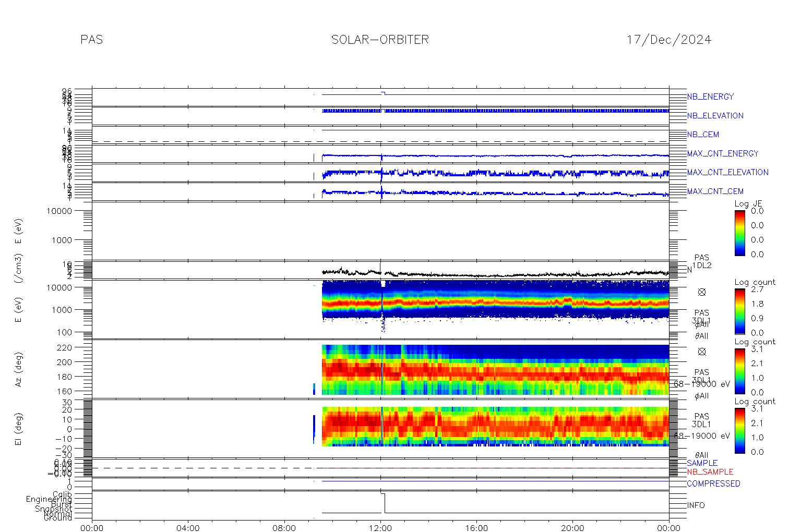Click the black density N line plot

496,274
